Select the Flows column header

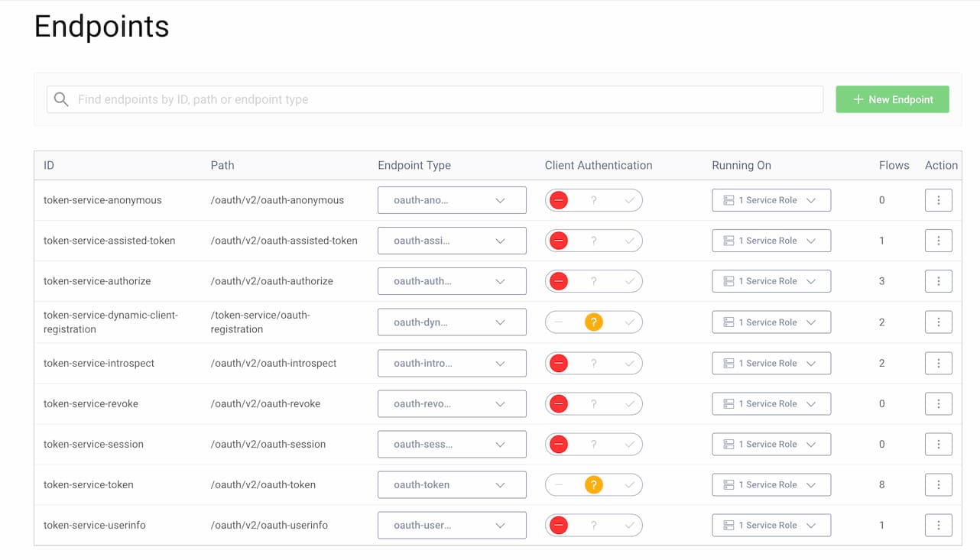894,165
